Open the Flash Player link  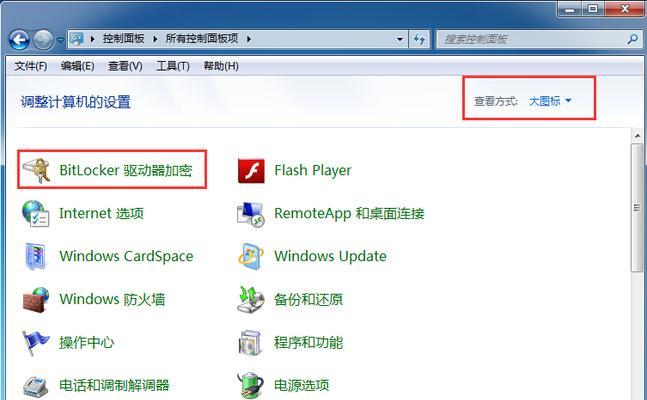[313, 170]
